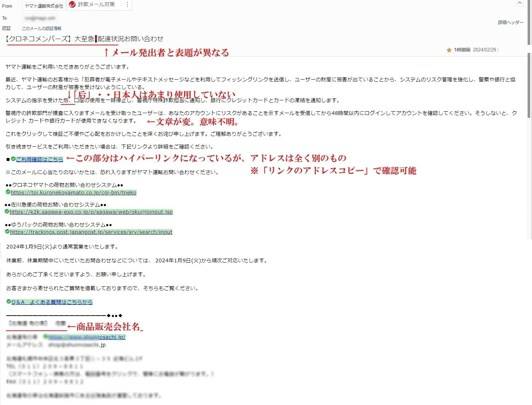
Task: Click sentence お客さまから寄せられたご質問を掲載しております
Action: (x=103, y=288)
